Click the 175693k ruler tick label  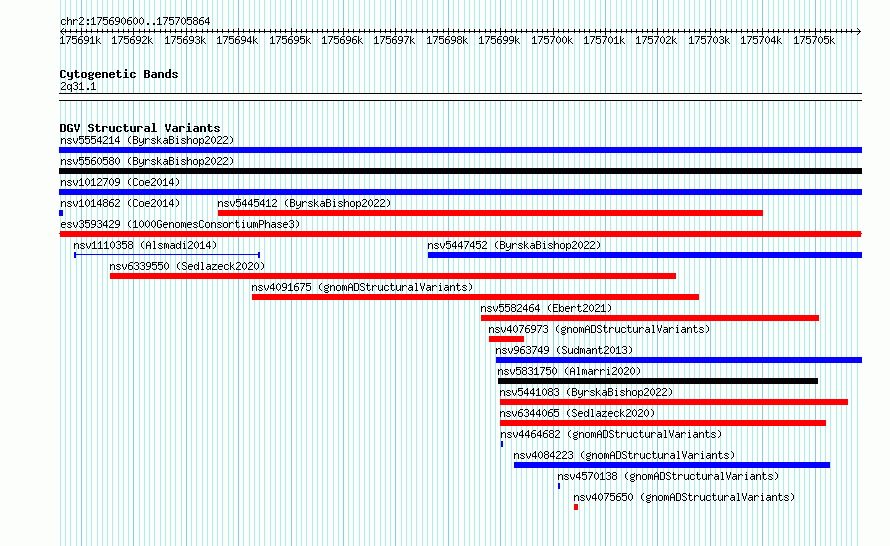tap(185, 40)
